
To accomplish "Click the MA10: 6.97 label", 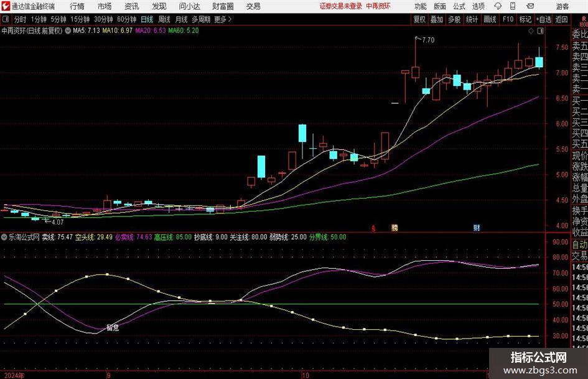I will coord(118,30).
